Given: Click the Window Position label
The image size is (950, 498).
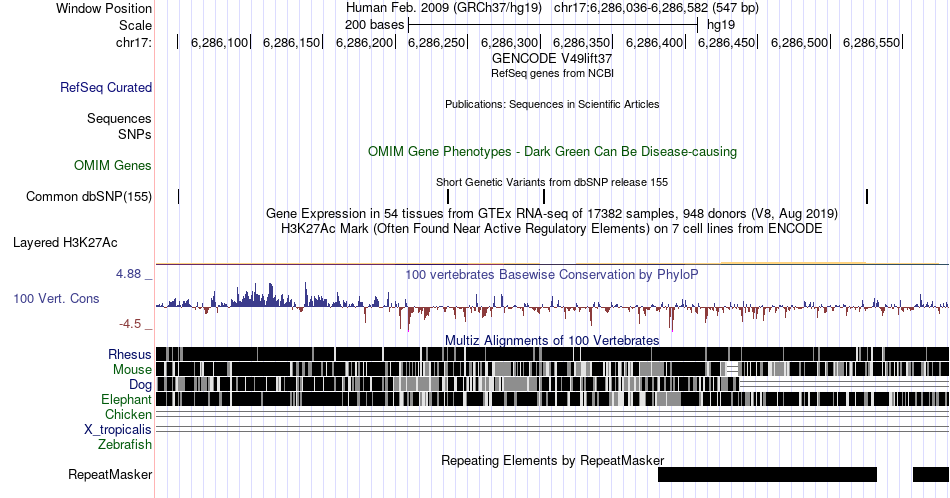Looking at the screenshot, I should [x=104, y=8].
